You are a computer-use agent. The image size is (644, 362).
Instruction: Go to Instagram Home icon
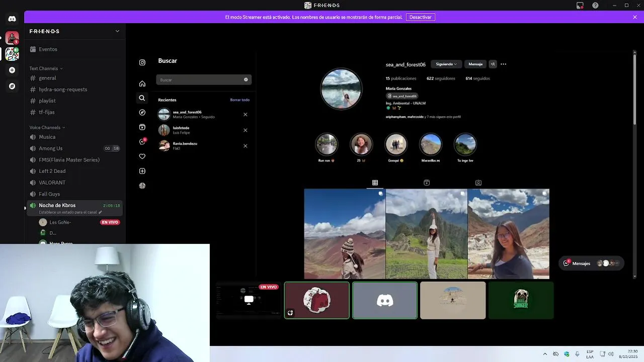pos(142,83)
